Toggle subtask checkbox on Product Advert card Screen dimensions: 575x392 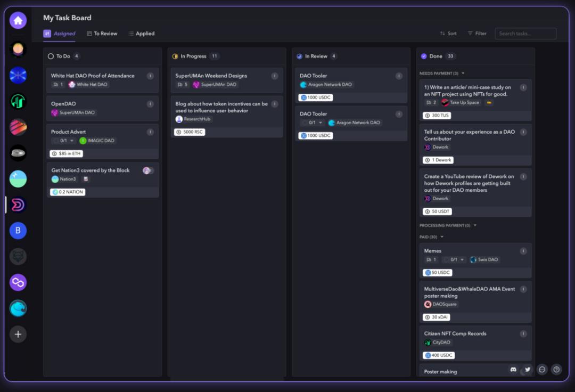56,141
